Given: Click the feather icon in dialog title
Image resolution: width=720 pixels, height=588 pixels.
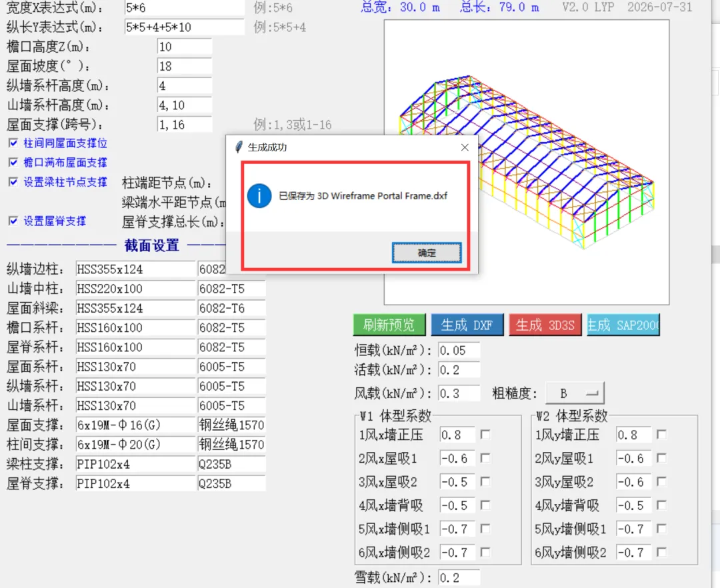Looking at the screenshot, I should [238, 147].
